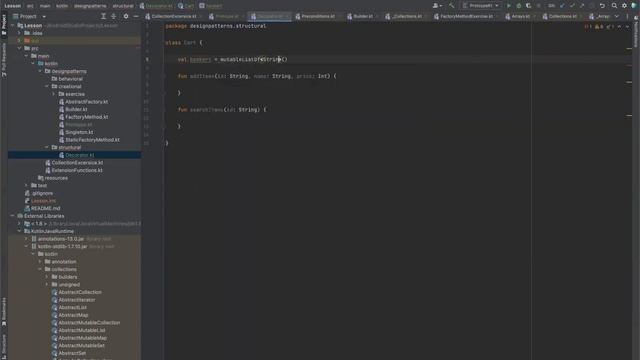640x360 pixels.
Task: Click the git commit checkmark icon
Action: pyautogui.click(x=572, y=6)
